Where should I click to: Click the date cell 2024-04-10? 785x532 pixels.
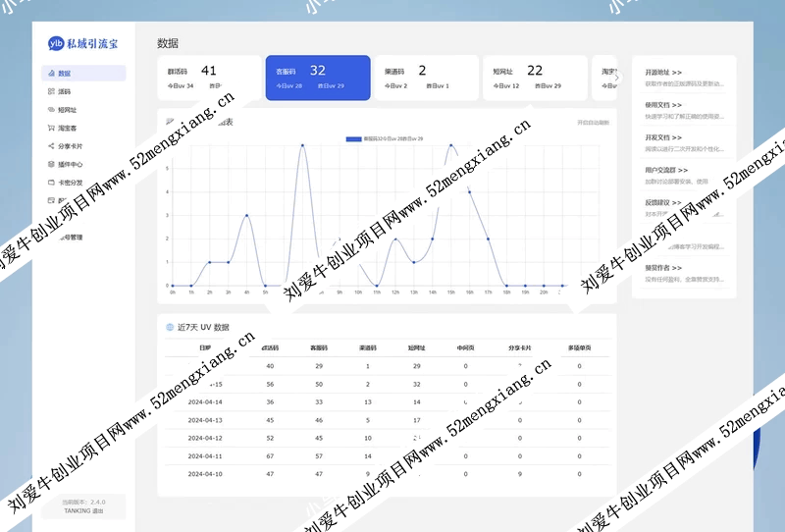205,474
